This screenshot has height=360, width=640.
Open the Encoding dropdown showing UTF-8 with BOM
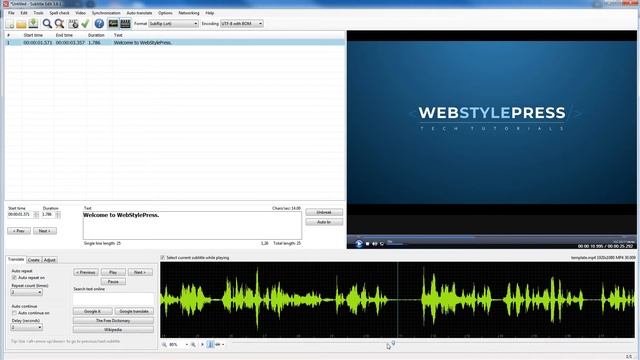[x=242, y=24]
